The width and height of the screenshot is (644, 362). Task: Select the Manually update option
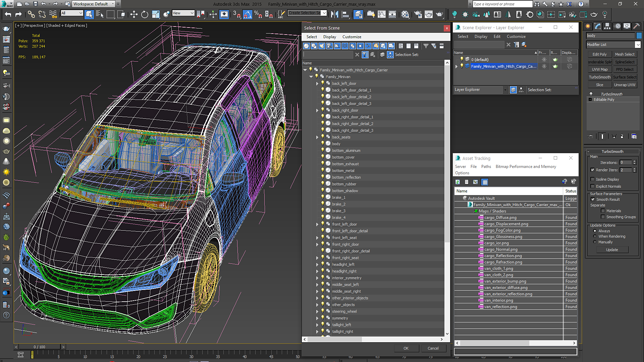[x=595, y=242]
